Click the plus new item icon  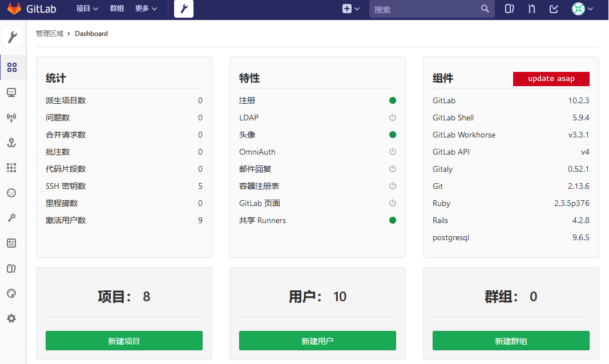[347, 9]
